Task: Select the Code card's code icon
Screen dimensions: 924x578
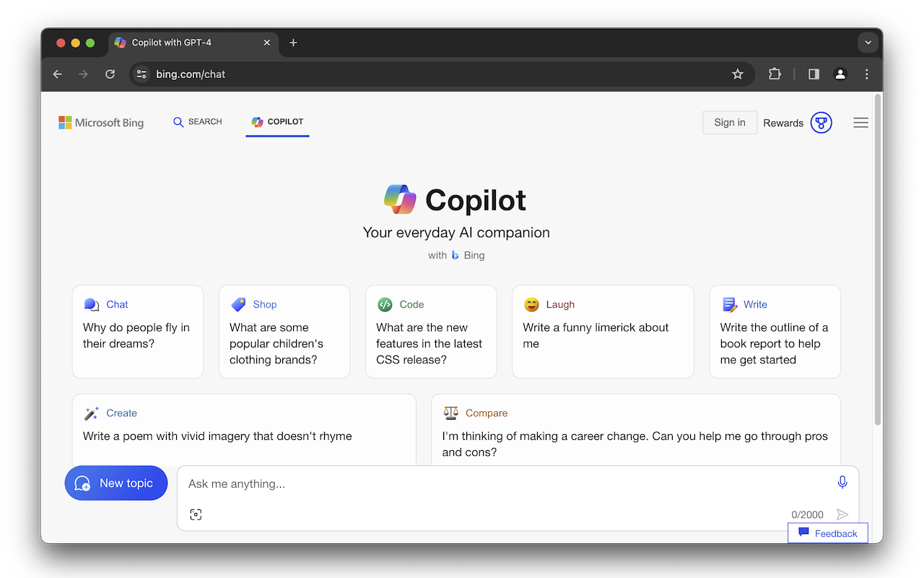Action: click(385, 304)
